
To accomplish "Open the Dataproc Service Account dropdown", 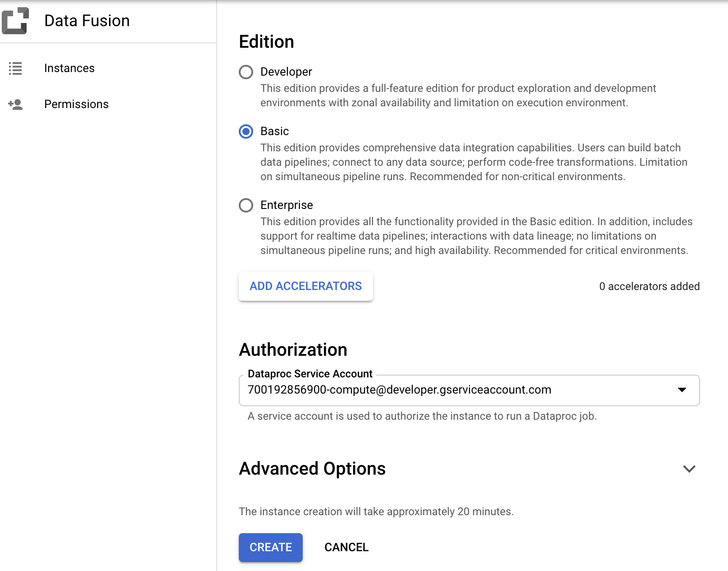I will coord(469,390).
